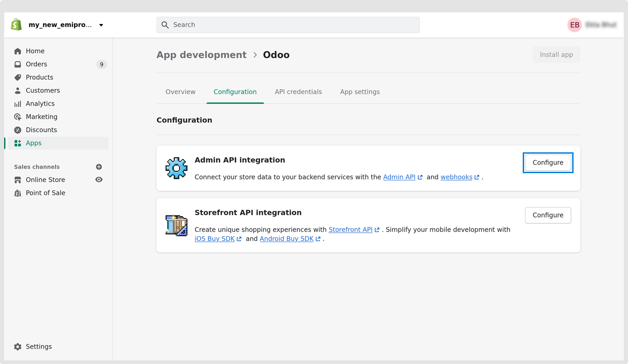The width and height of the screenshot is (628, 364).
Task: Open Orders from the sidebar
Action: [36, 64]
